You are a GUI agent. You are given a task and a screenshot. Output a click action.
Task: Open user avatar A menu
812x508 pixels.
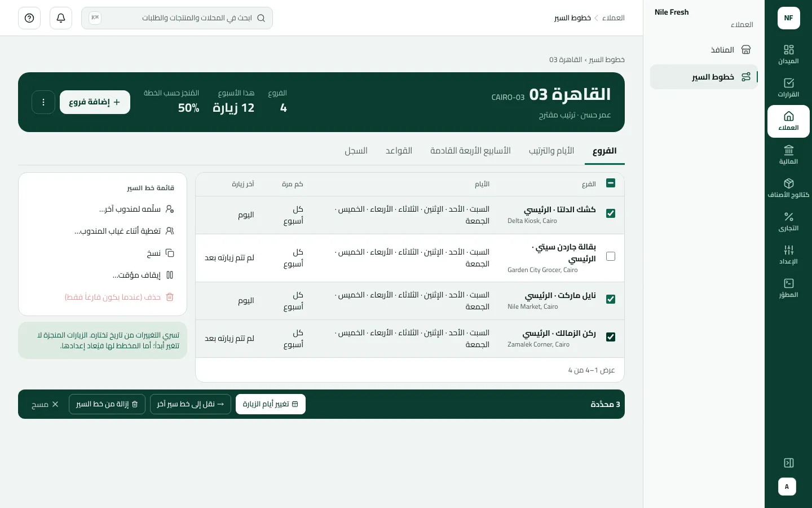(787, 487)
